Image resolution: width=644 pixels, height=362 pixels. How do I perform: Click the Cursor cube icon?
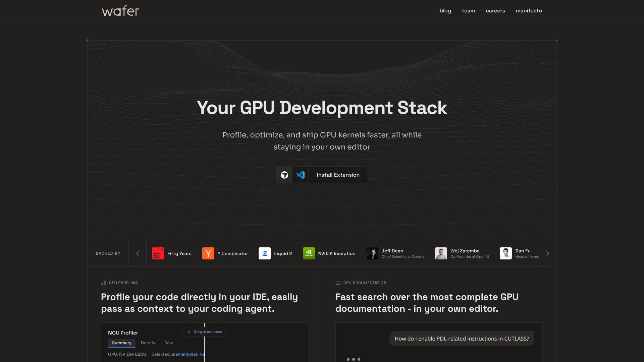click(x=284, y=175)
